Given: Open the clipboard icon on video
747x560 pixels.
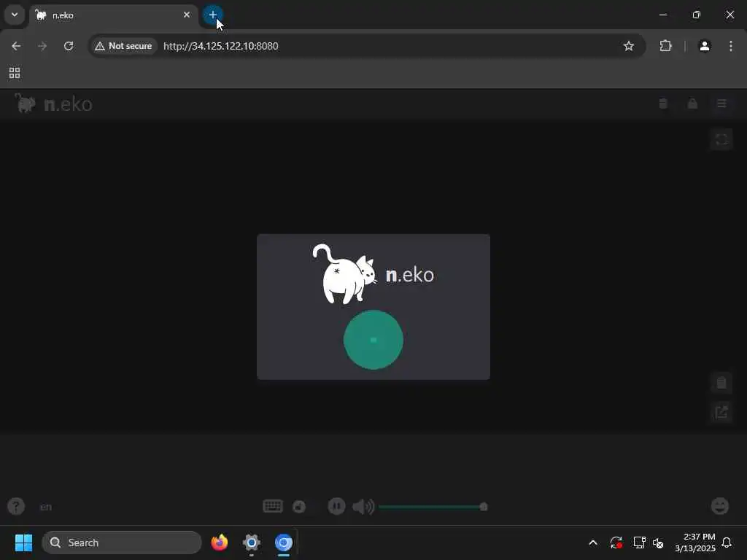Looking at the screenshot, I should coord(721,382).
